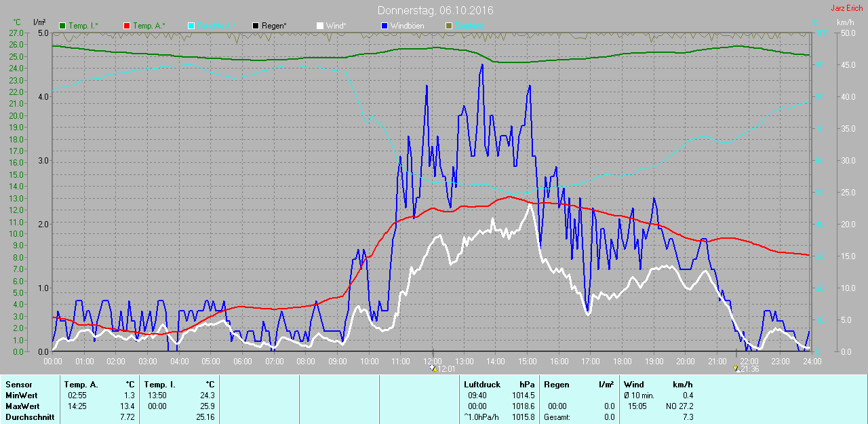Click the green Temp. I. legend swatch
This screenshot has height=424, width=868.
[63, 26]
